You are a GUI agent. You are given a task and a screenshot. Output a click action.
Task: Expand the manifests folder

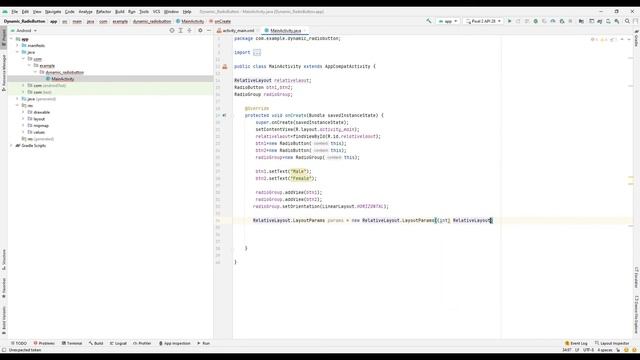click(18, 45)
